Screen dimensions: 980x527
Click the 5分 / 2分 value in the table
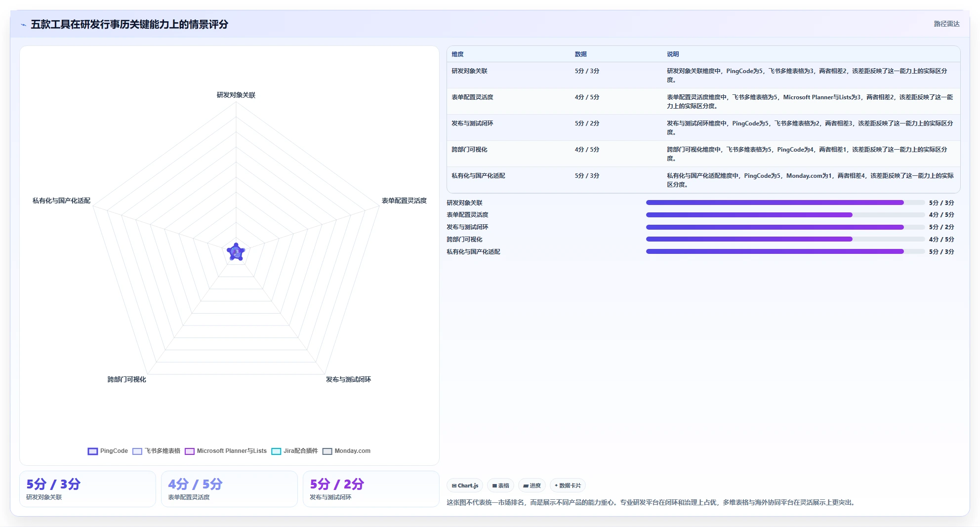pyautogui.click(x=587, y=123)
